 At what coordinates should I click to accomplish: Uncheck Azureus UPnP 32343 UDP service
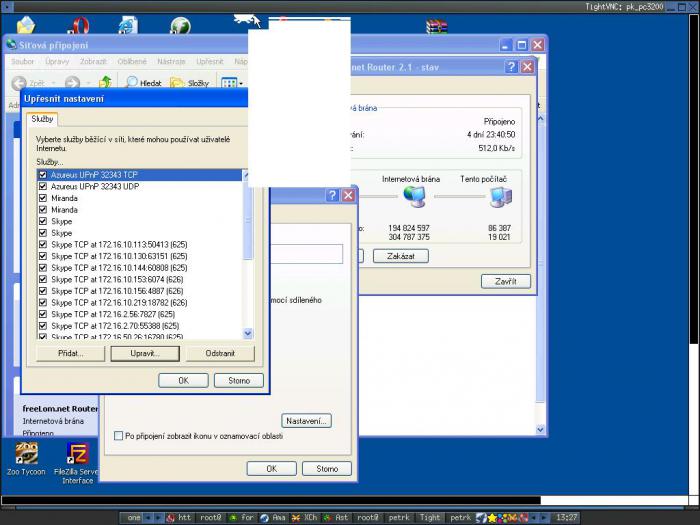pyautogui.click(x=43, y=186)
